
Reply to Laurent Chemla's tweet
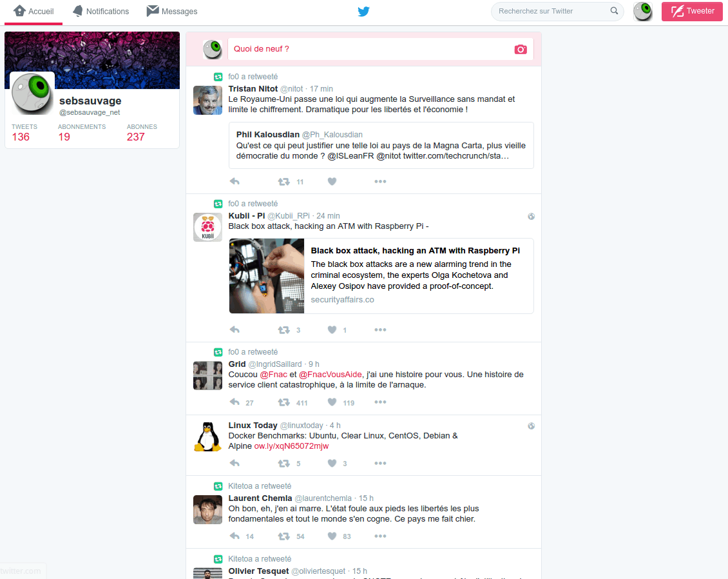(x=235, y=536)
